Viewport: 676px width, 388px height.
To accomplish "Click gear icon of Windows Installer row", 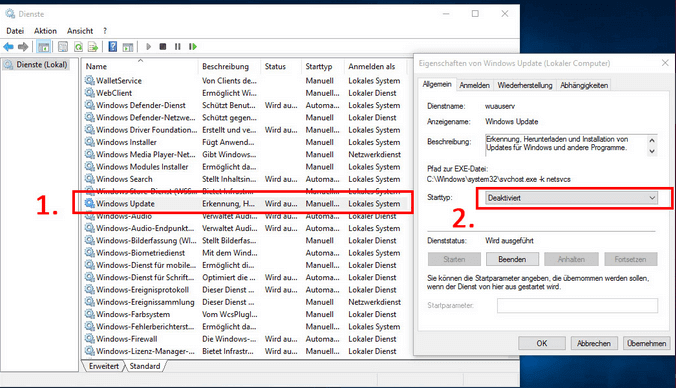I will click(89, 142).
